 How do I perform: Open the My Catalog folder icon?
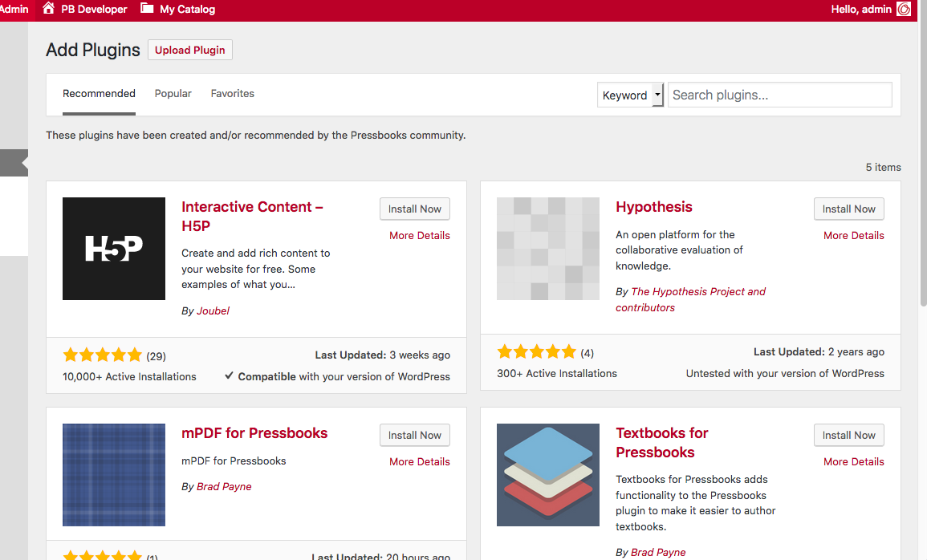(x=147, y=8)
